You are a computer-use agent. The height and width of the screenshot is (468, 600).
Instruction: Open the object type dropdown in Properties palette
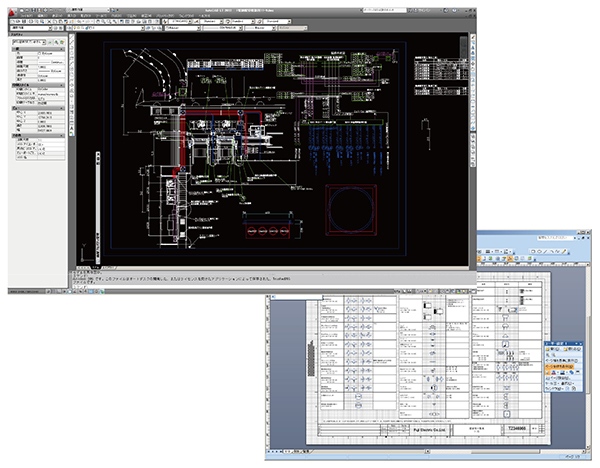click(x=29, y=42)
